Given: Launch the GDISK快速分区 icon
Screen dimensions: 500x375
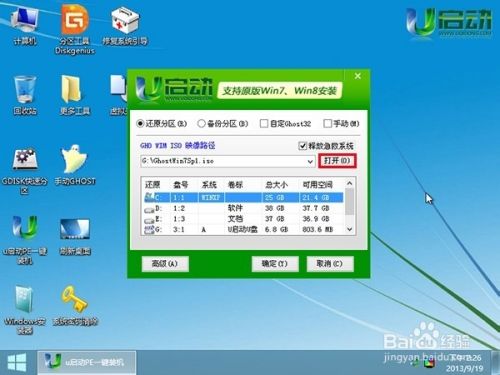Looking at the screenshot, I should [x=25, y=171].
